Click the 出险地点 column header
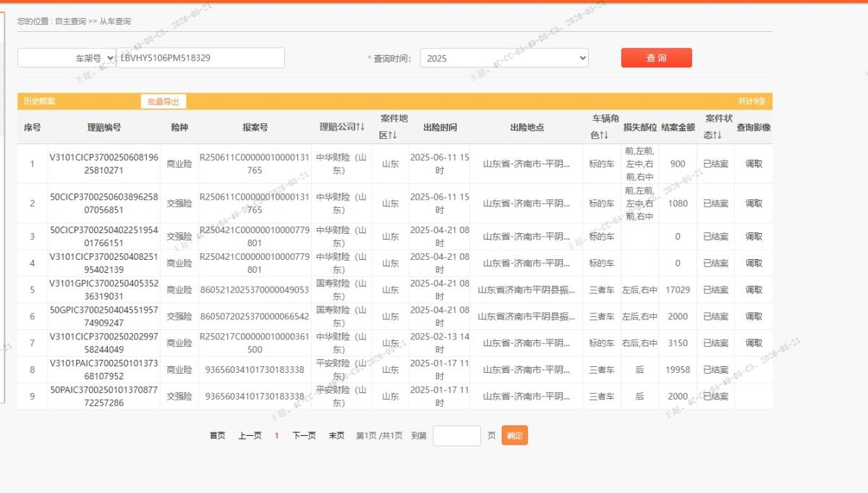 (527, 127)
